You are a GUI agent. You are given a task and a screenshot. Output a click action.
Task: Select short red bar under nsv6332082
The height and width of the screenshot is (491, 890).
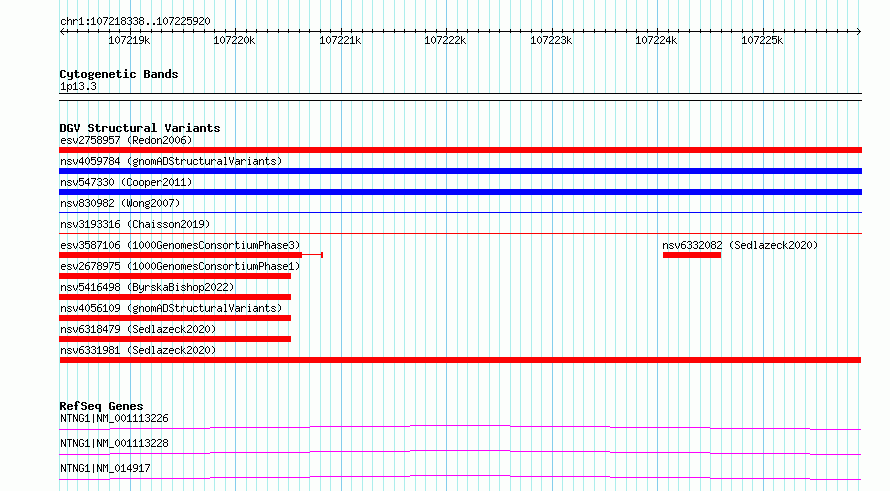coord(692,255)
